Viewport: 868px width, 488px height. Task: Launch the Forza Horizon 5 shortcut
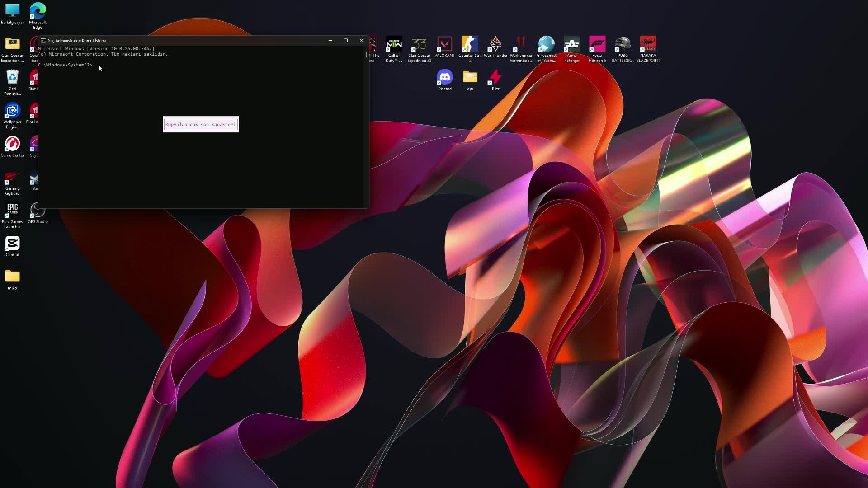pos(597,44)
